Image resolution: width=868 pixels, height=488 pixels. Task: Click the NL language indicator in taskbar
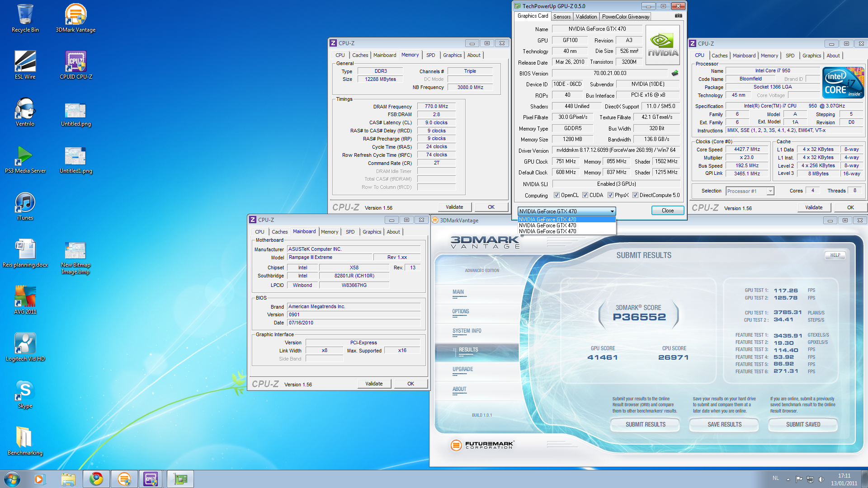[776, 478]
